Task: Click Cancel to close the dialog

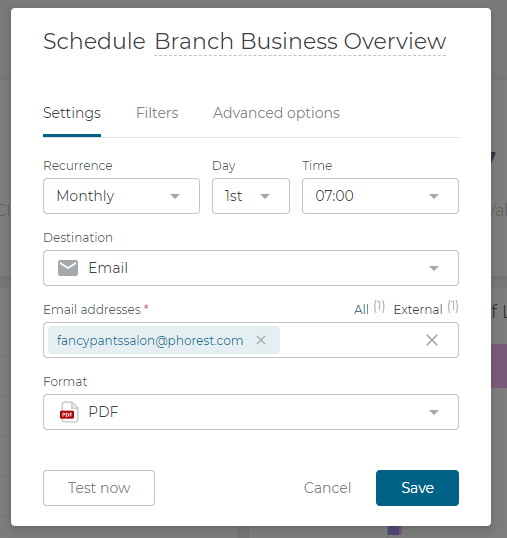Action: (327, 488)
